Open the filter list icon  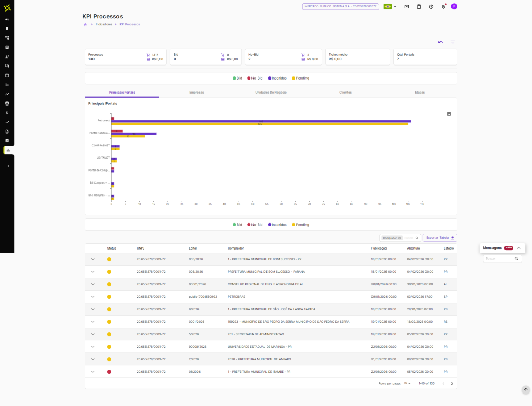pos(453,42)
